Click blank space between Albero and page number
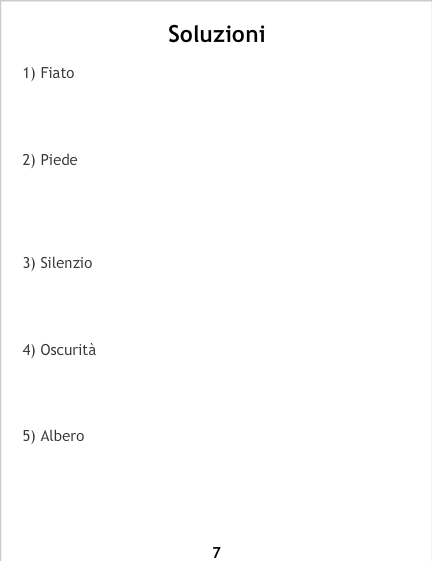Screen dimensions: 432x561 216,496
